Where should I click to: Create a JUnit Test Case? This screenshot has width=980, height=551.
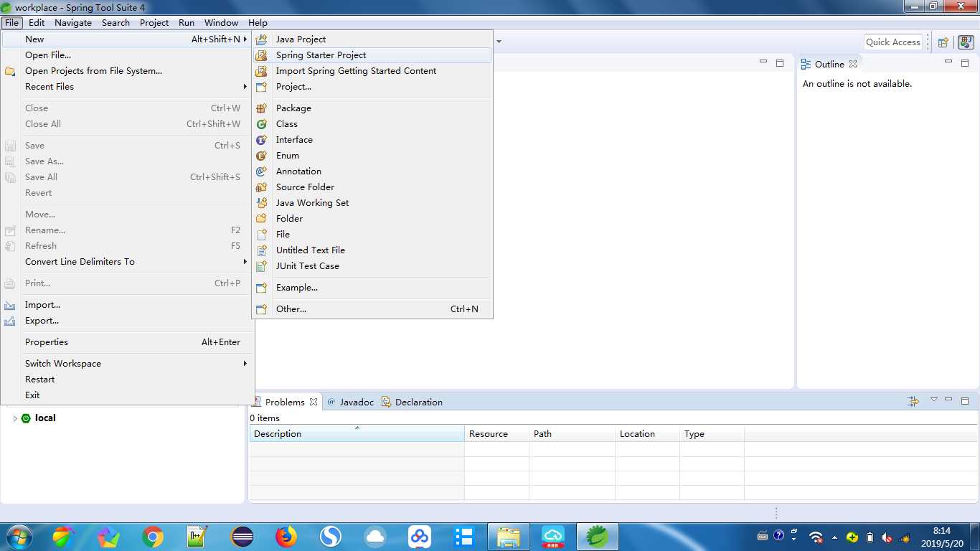(372, 266)
